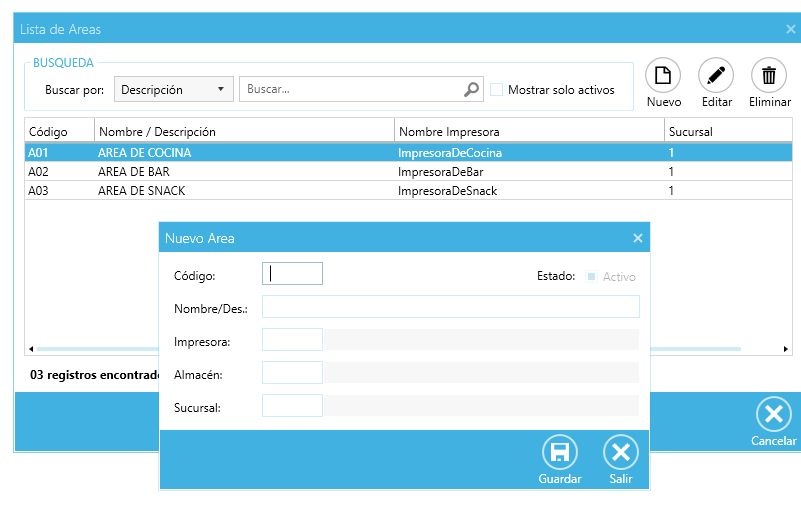Click the Salir X icon
Screen dimensions: 801x505
621,453
